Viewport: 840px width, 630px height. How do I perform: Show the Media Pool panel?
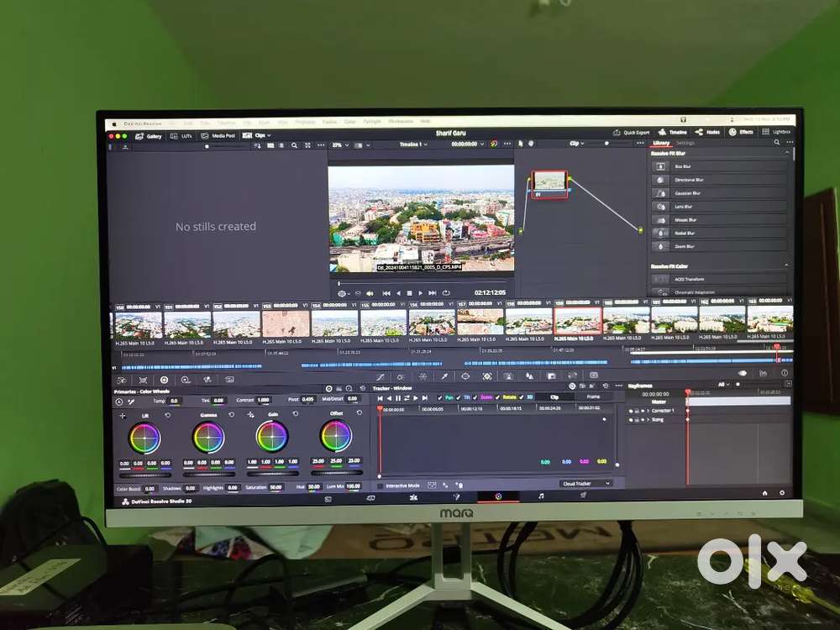[218, 135]
